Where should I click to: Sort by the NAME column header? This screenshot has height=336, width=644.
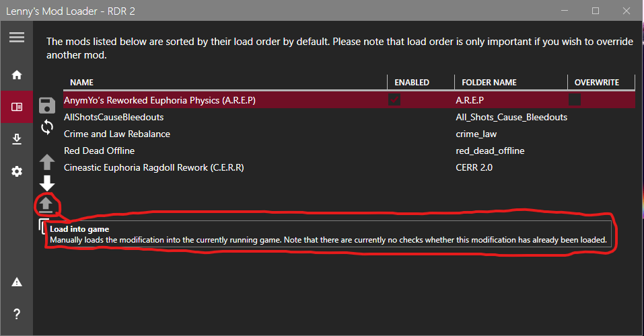click(81, 83)
